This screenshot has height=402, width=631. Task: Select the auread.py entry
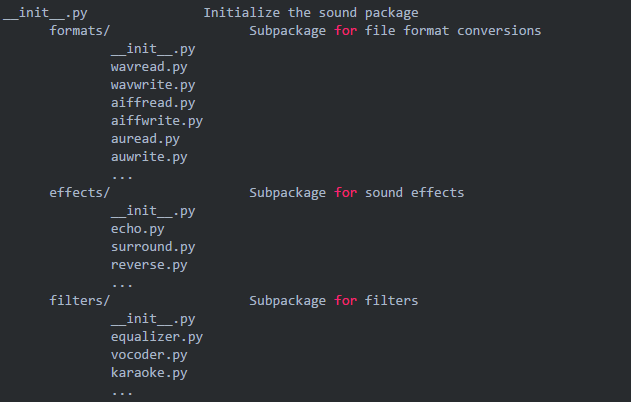pos(145,139)
